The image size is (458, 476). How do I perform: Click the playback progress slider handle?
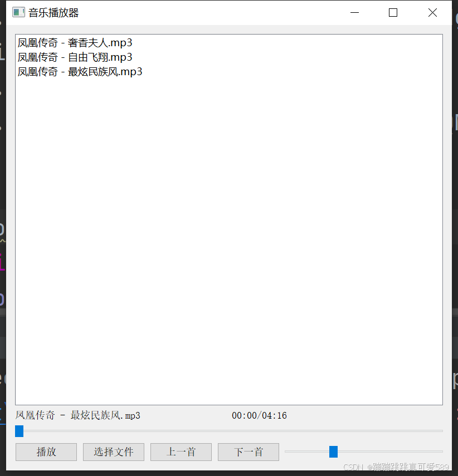pos(19,431)
